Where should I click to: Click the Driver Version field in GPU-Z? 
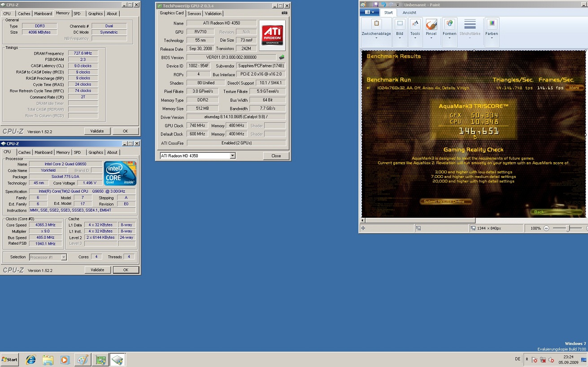click(x=236, y=117)
